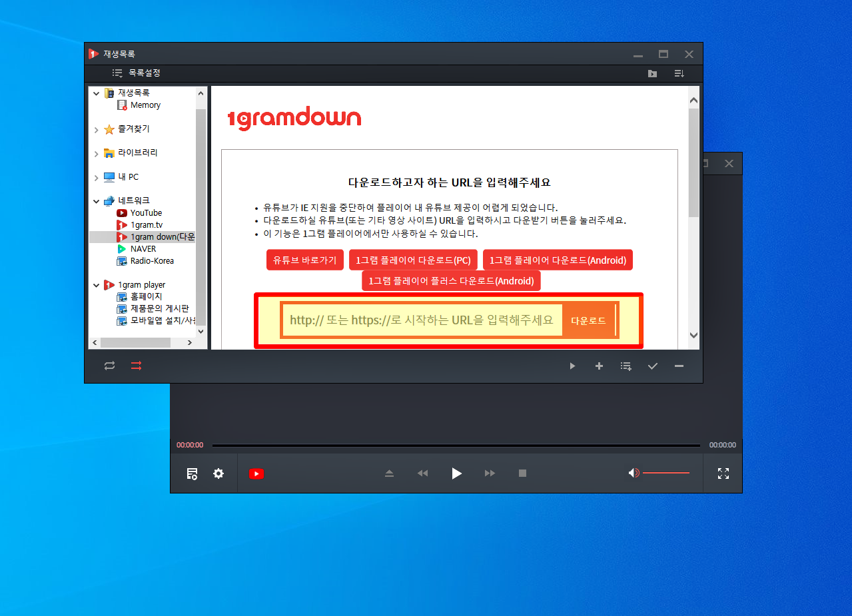Toggle the red shuffle icon
Screen dimensions: 852x616
(136, 366)
